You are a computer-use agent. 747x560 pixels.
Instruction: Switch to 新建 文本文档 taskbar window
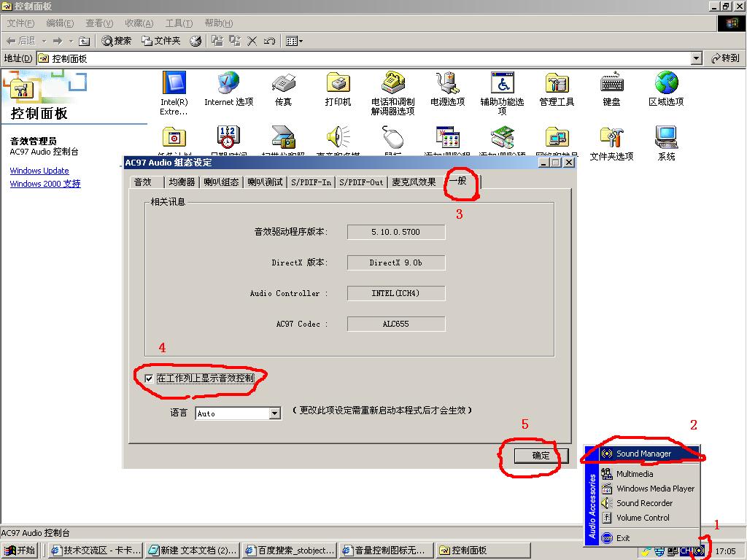pos(192,550)
